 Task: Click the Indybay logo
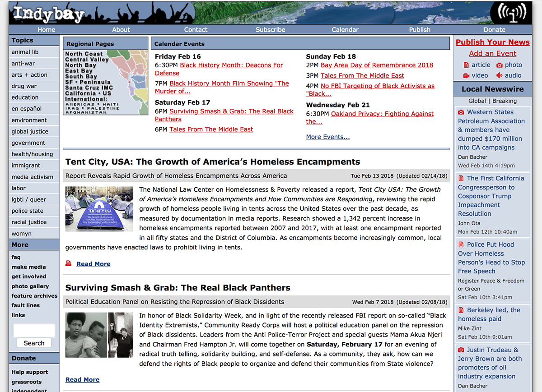(x=48, y=14)
